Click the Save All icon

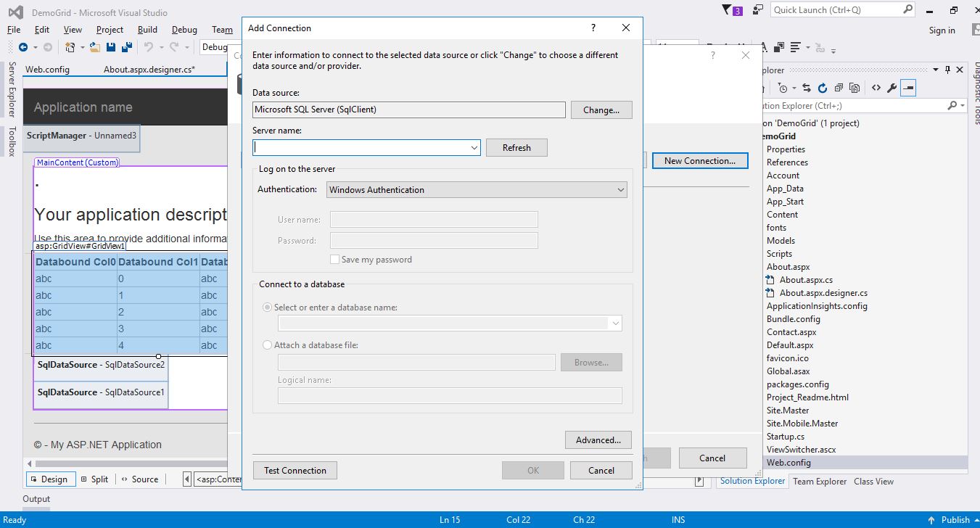[x=127, y=47]
